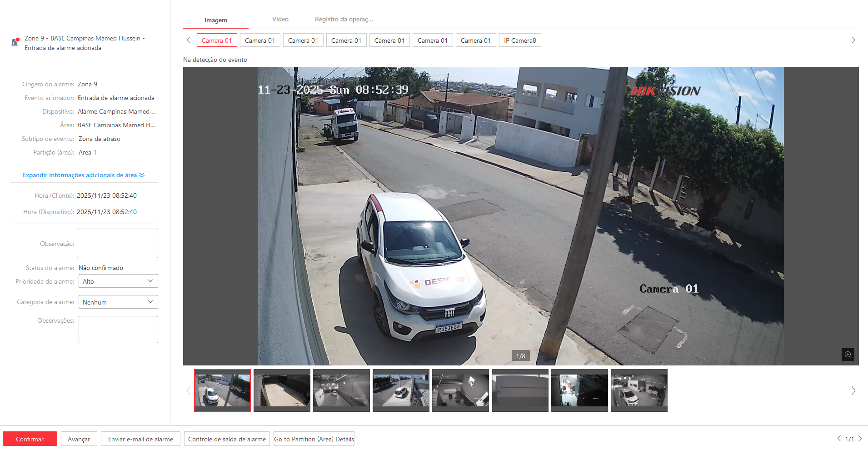Open the Registro da operação tab
The image size is (868, 450).
344,20
